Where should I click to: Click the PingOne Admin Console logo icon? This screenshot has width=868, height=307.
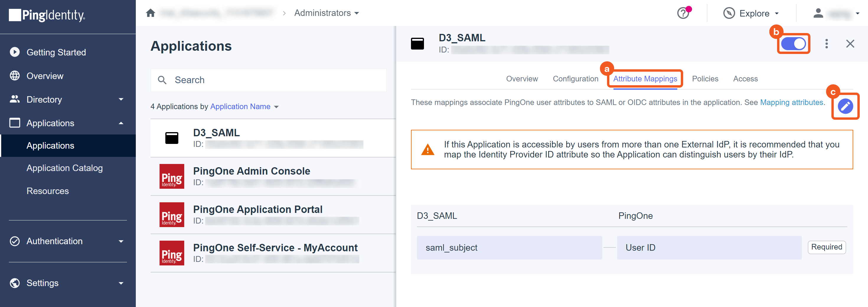[172, 176]
